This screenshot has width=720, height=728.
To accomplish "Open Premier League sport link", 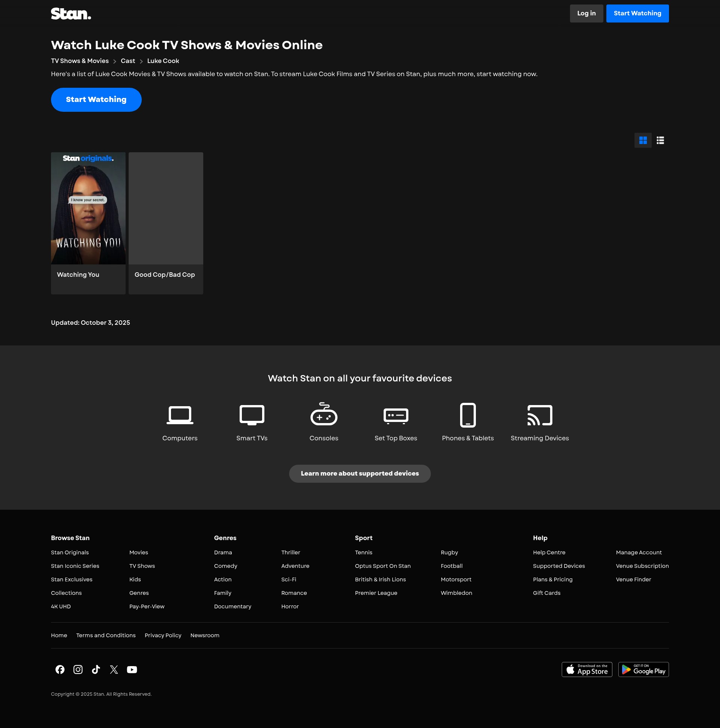I will [x=376, y=593].
